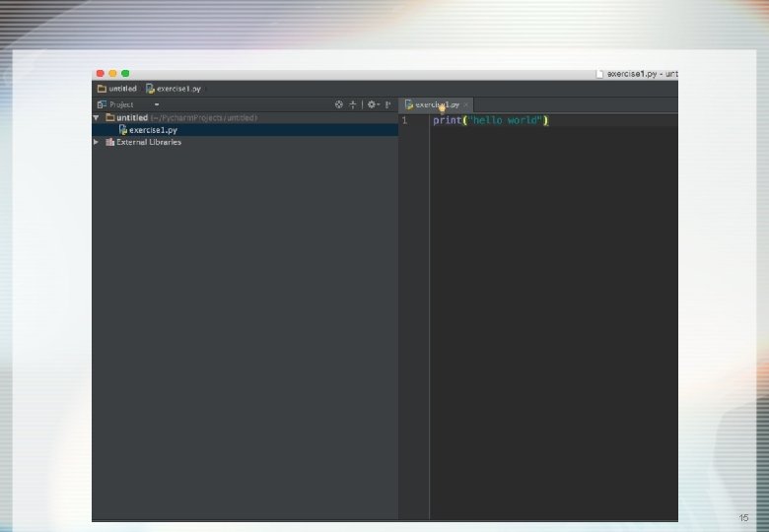
Task: Click the scroll from source target icon
Action: click(339, 104)
